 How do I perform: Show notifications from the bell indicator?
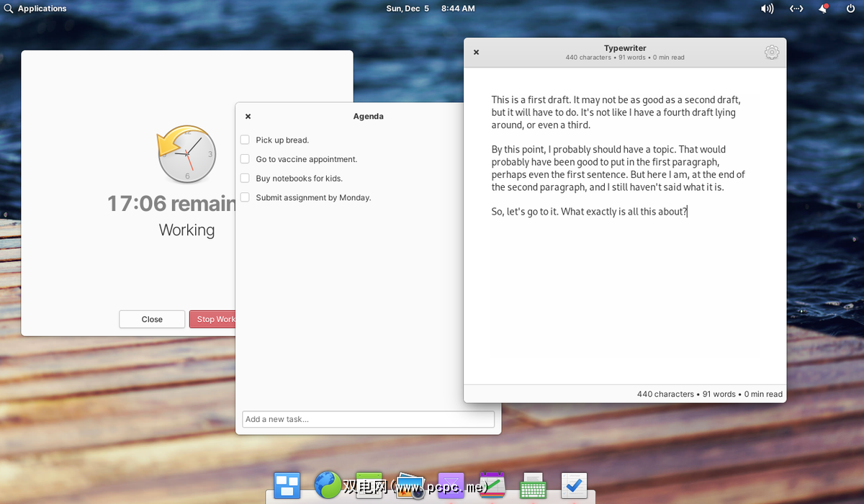tap(824, 9)
